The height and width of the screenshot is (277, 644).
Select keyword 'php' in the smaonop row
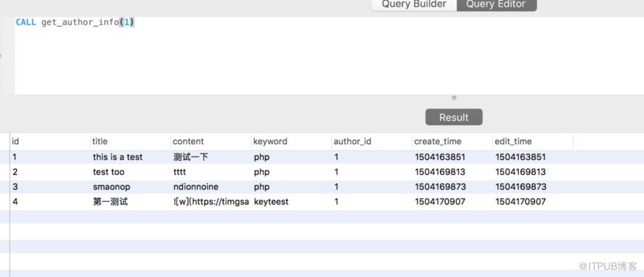click(262, 187)
